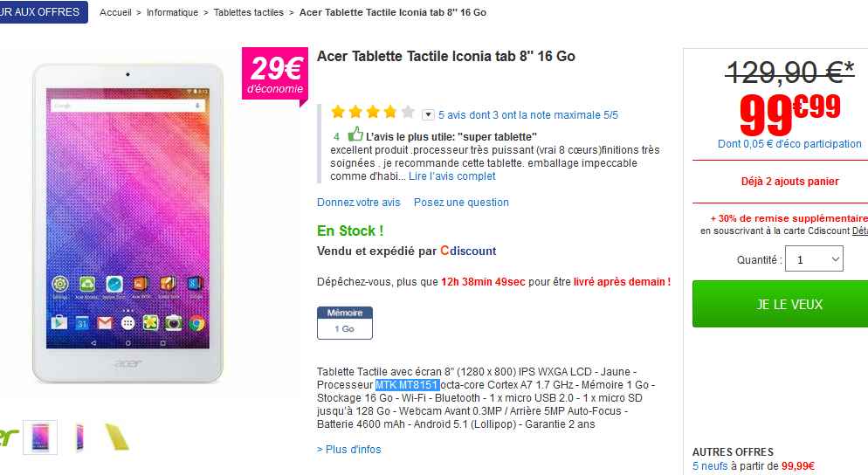Viewport: 868px width, 475px height.
Task: Click the Lire l'avis complet link
Action: 451,176
